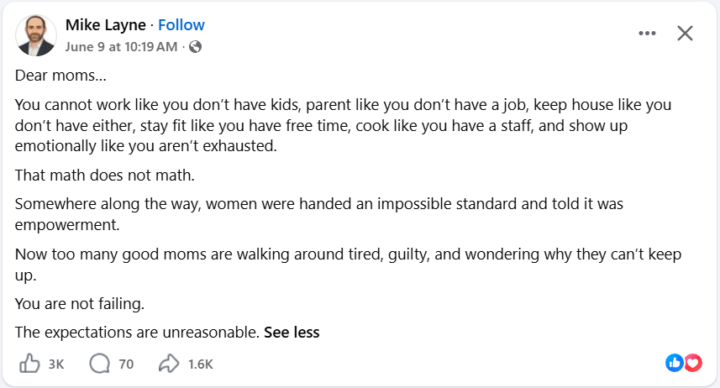Click the "That math does not math." line
The width and height of the screenshot is (720, 388).
click(105, 175)
